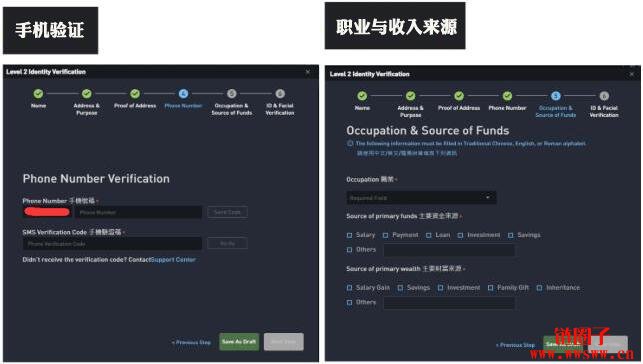Click the completed Name step icon in the Phone Number Verification window
Image resolution: width=643 pixels, height=364 pixels.
(x=38, y=94)
